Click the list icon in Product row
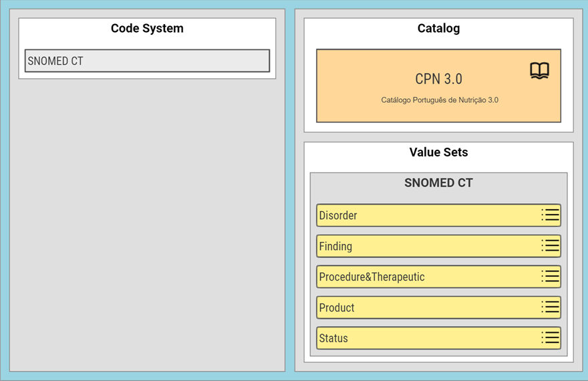 click(550, 307)
